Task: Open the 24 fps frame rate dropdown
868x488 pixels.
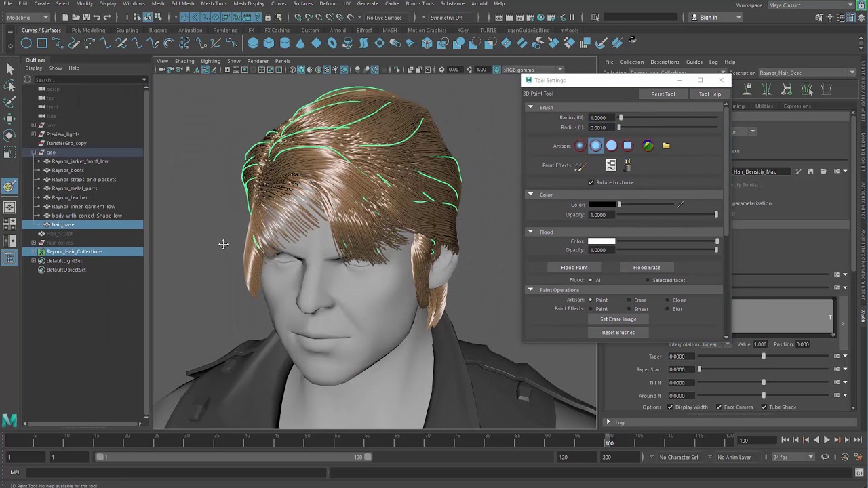Action: point(793,457)
